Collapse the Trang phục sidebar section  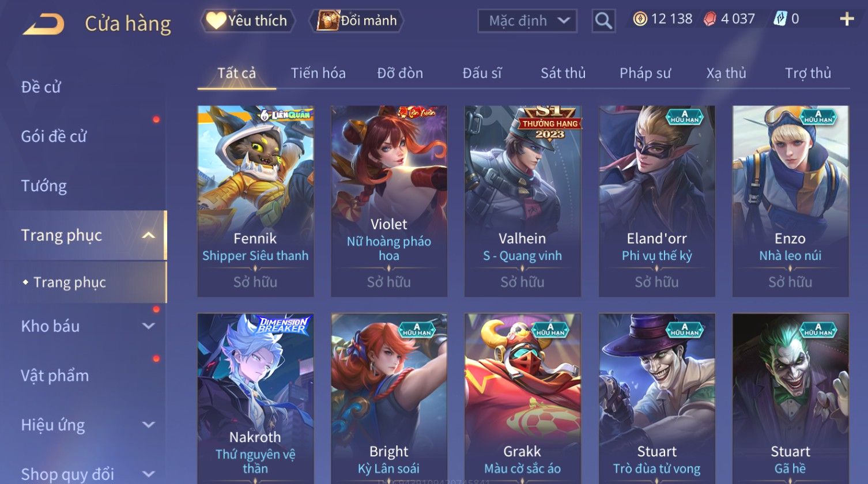148,235
